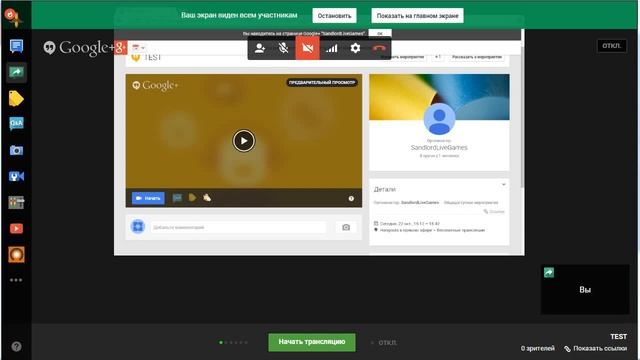Viewport: 640px width, 360px height.
Task: Open the YouTube app in the sidebar
Action: coord(16,228)
